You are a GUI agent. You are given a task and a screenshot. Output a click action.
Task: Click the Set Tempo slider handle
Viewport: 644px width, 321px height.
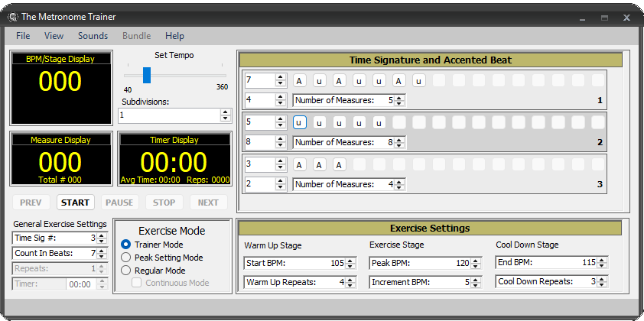pyautogui.click(x=147, y=75)
